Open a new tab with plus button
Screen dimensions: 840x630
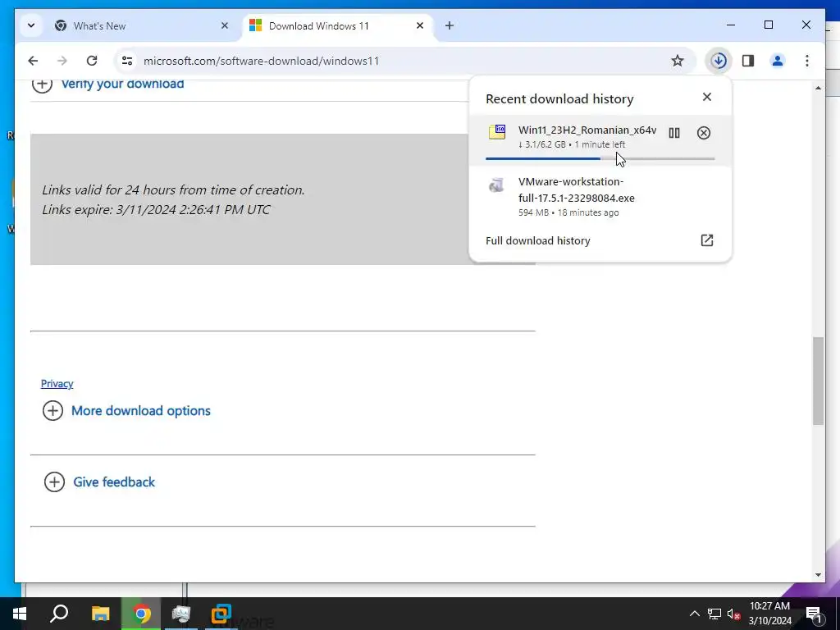pos(449,25)
